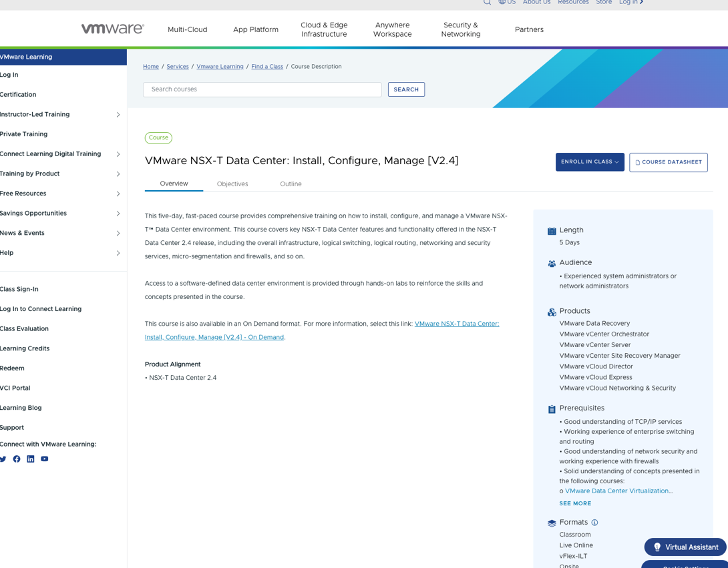Expand the Help submenu
Screen dimensions: 728x568
tap(118, 253)
